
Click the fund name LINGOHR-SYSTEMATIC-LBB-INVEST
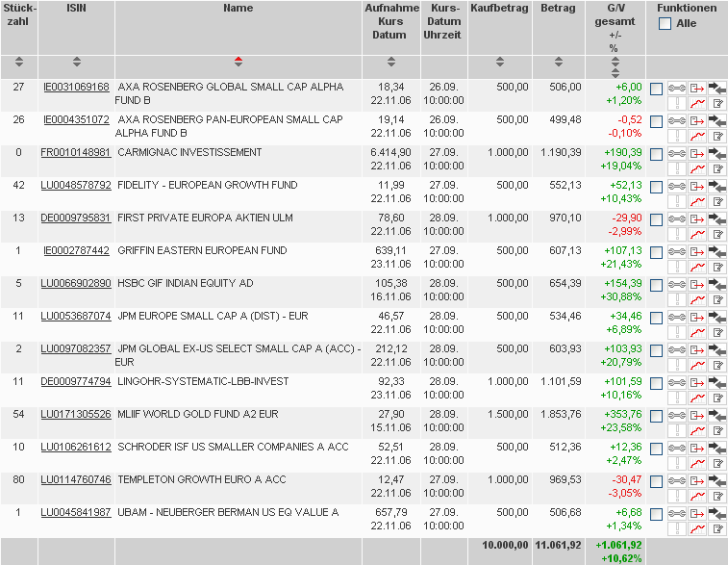pyautogui.click(x=203, y=381)
